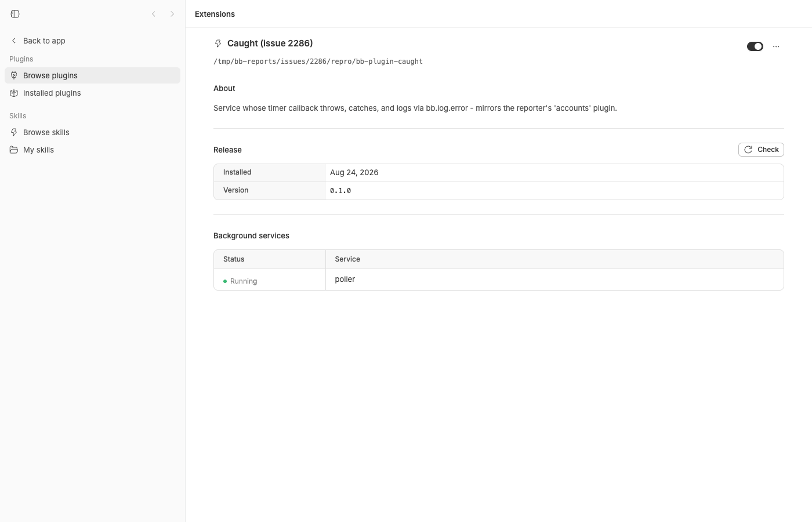Click the Check release button
This screenshot has width=812, height=522.
coord(761,150)
